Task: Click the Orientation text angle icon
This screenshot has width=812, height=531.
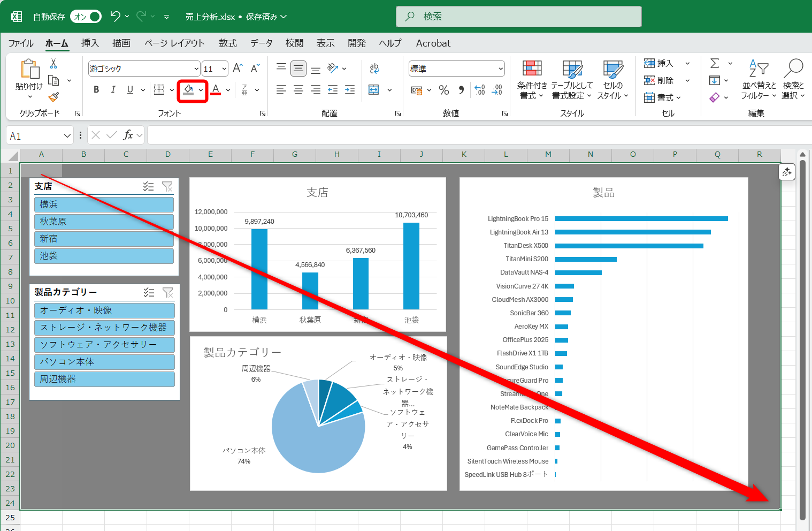Action: (333, 68)
